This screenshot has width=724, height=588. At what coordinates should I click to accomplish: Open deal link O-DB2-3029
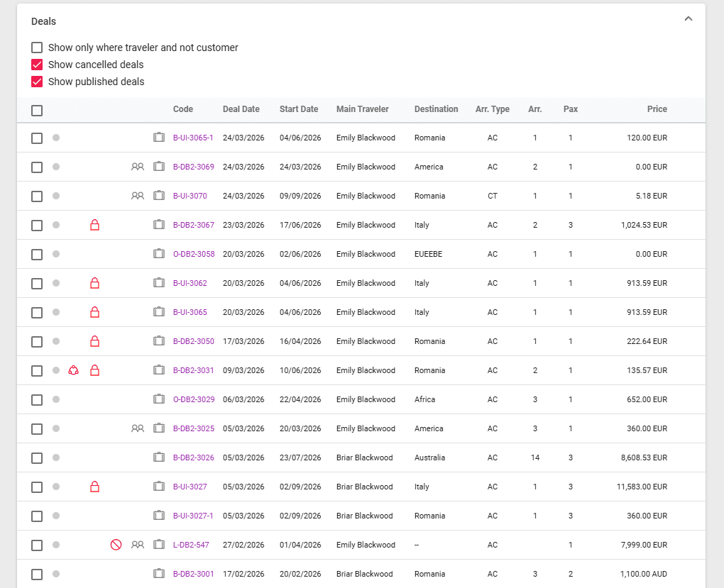(x=193, y=399)
